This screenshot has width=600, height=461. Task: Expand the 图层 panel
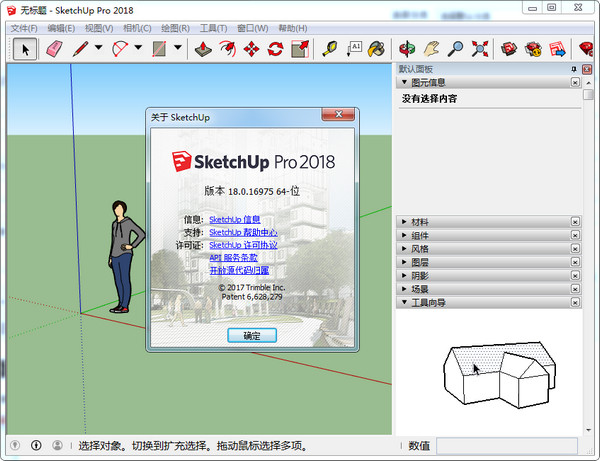(420, 261)
